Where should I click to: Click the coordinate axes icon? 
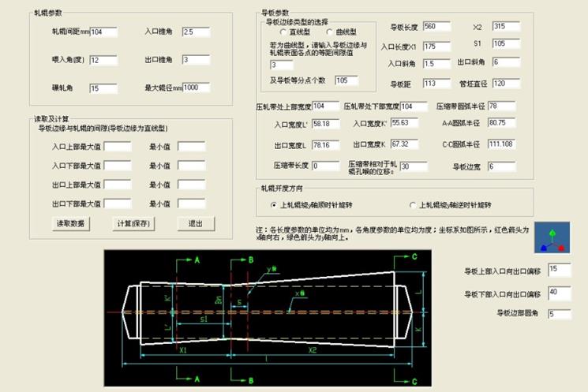552,237
